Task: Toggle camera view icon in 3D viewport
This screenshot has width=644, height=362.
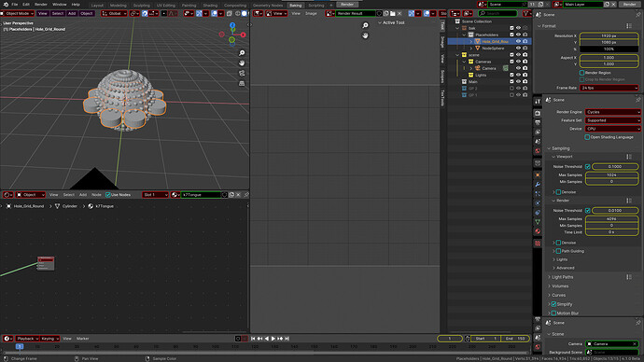Action: tap(242, 74)
